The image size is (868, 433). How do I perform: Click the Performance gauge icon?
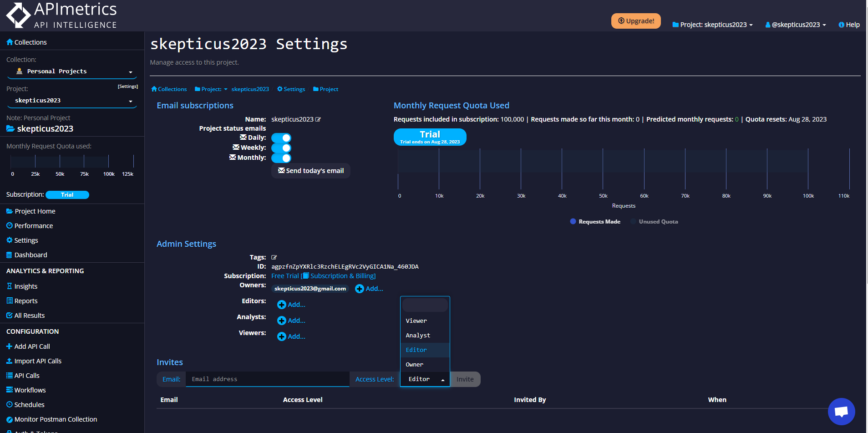pyautogui.click(x=10, y=225)
